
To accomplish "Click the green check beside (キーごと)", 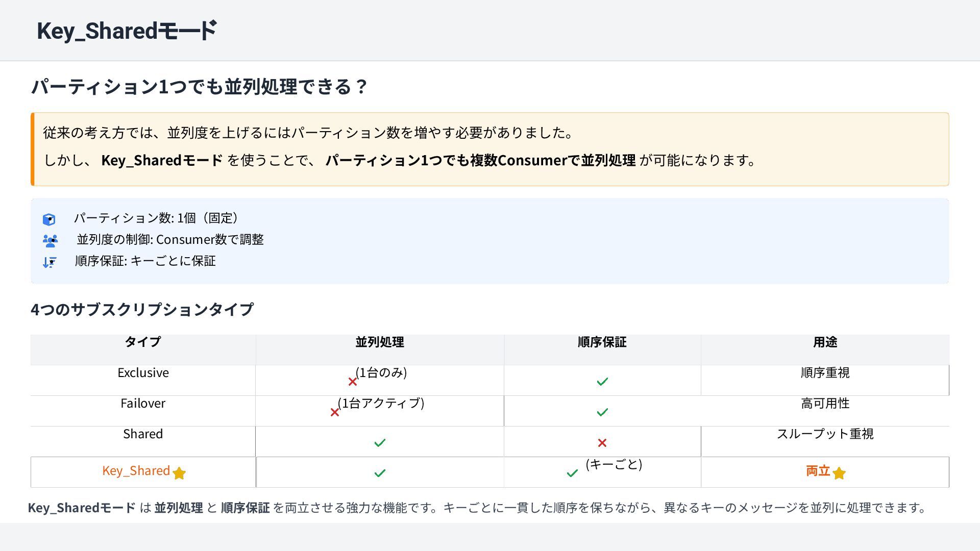I will [x=572, y=473].
